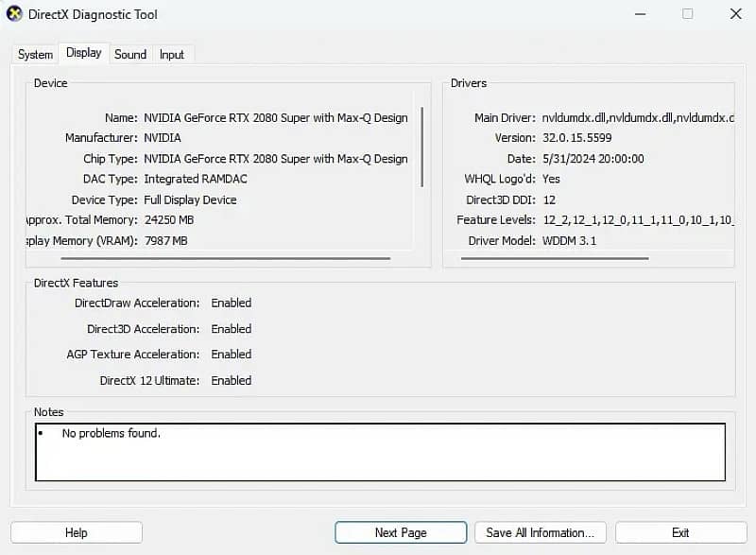
Task: Click the Main Driver nvldumdx.dll value
Action: pyautogui.click(x=638, y=117)
